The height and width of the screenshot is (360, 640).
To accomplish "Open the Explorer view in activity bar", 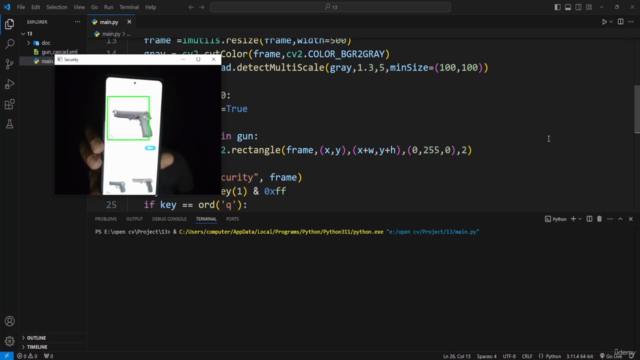I will click(9, 24).
